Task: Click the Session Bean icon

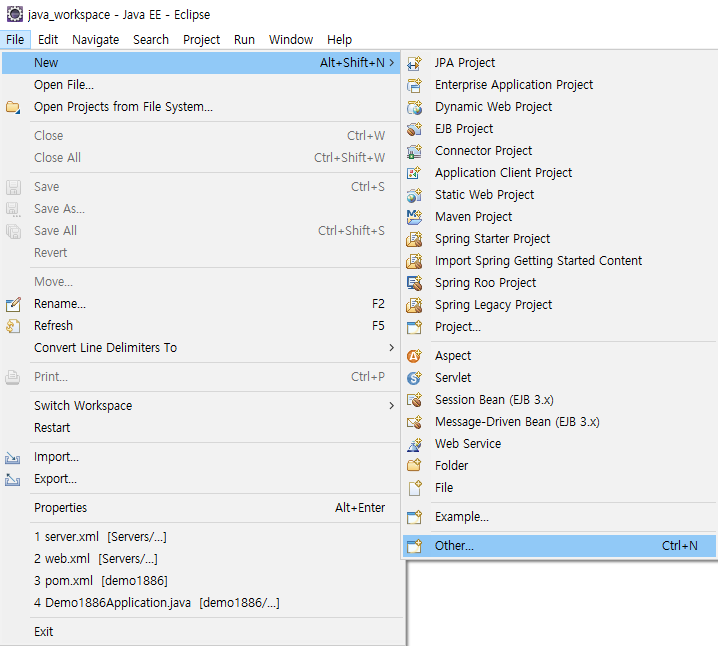Action: tap(414, 400)
